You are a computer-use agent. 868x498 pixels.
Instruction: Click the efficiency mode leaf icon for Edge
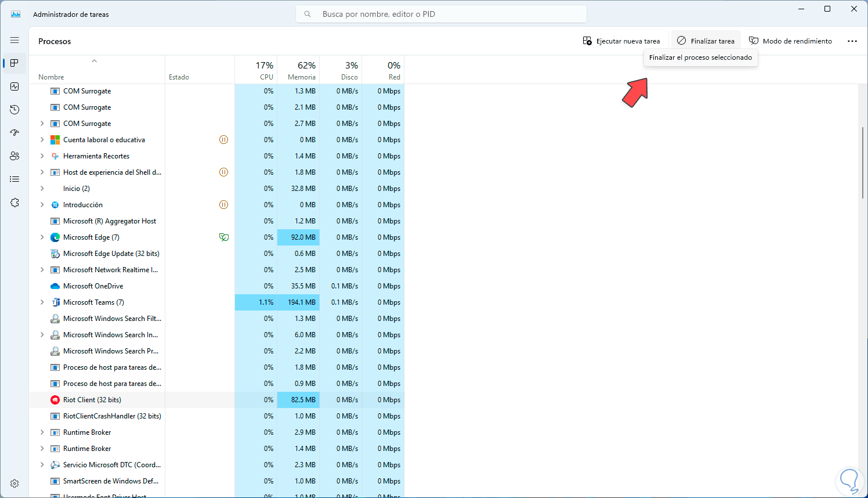click(x=223, y=237)
